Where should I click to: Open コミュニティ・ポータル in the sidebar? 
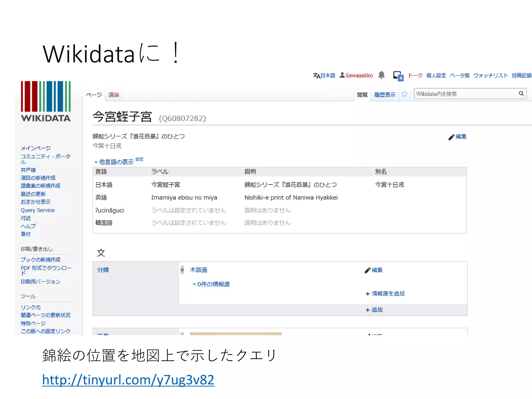(46, 159)
